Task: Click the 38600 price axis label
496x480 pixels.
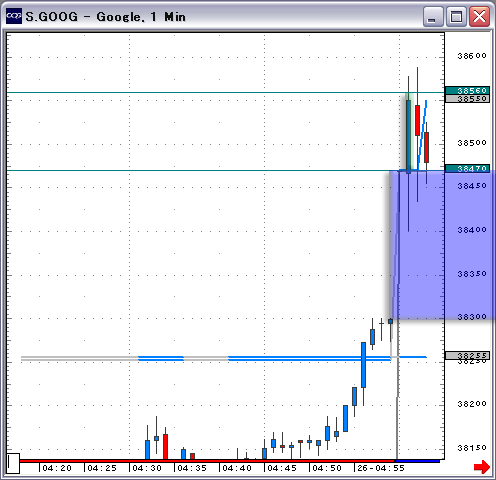Action: tap(472, 56)
